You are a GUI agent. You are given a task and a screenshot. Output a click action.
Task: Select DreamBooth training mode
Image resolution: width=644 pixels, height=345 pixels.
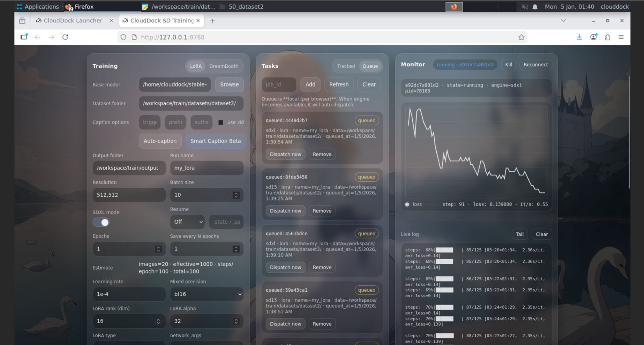[x=224, y=66]
